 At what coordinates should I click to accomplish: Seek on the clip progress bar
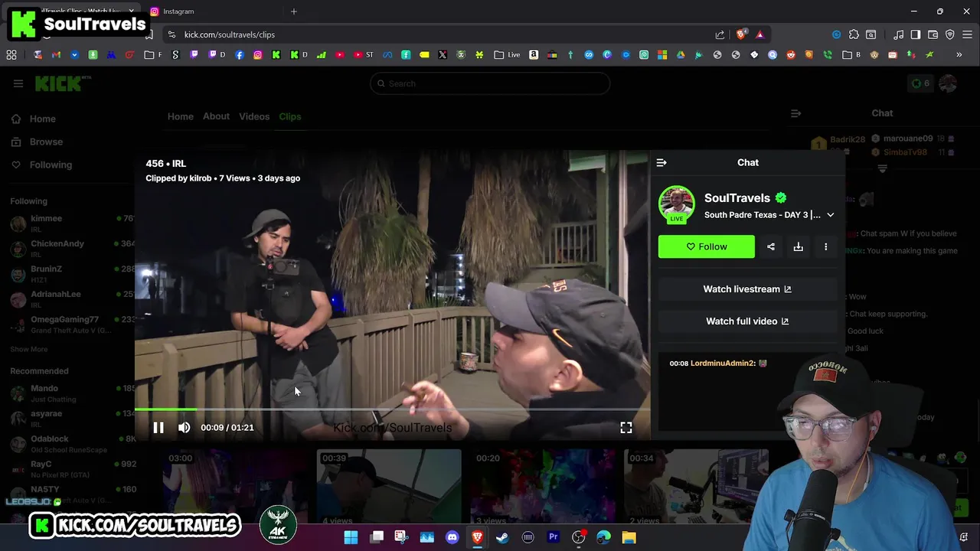pyautogui.click(x=392, y=410)
